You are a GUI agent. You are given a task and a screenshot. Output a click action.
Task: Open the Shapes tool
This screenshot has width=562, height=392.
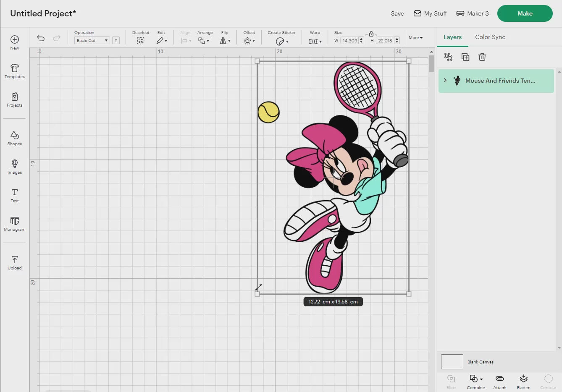click(x=15, y=138)
